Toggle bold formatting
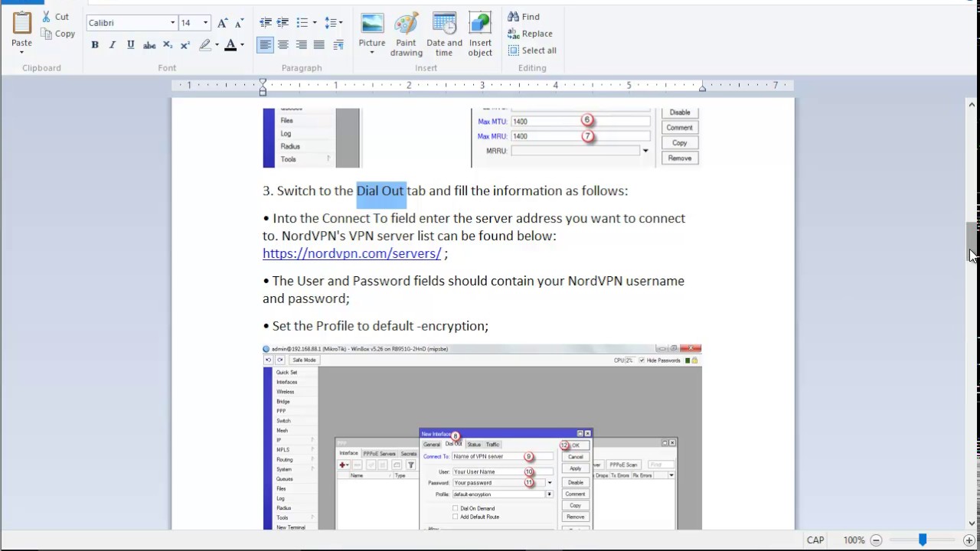Screen dimensions: 980x551 click(95, 45)
